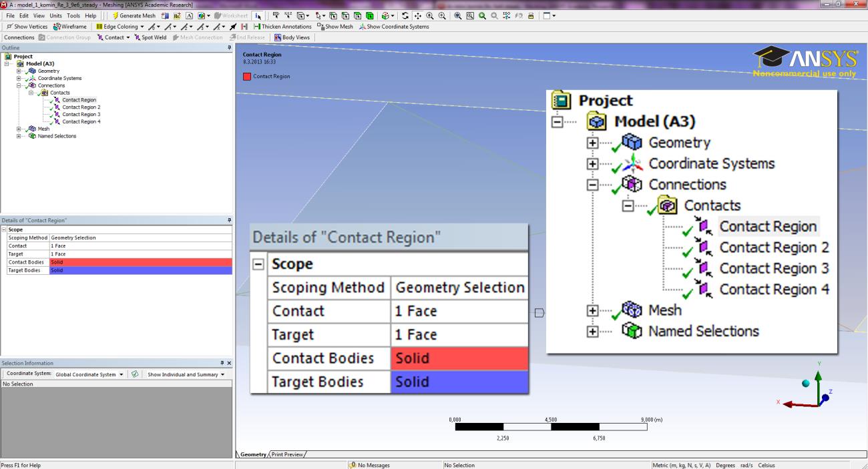Click the Body Views button
Image resolution: width=868 pixels, height=469 pixels.
pyautogui.click(x=292, y=37)
